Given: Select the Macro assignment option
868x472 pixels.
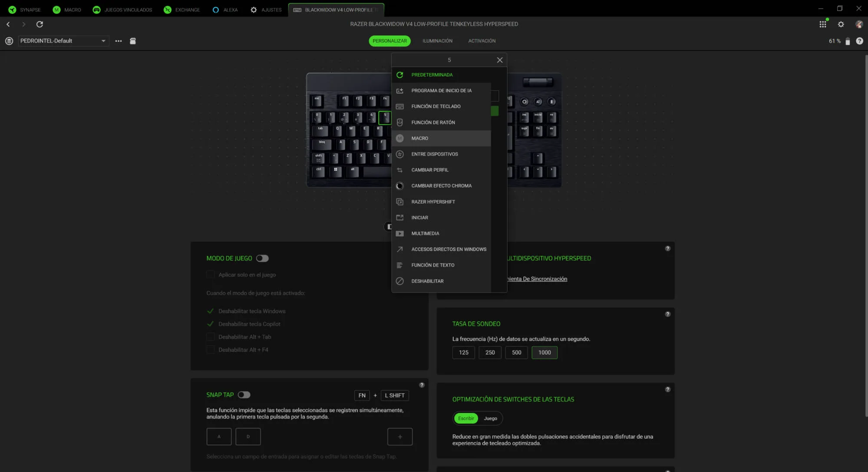Looking at the screenshot, I should [441, 138].
